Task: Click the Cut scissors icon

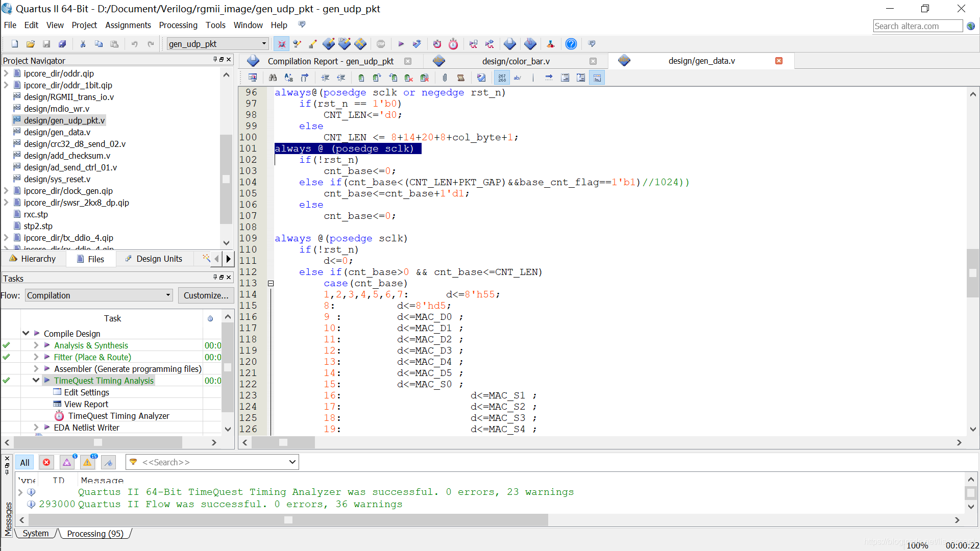Action: (83, 44)
